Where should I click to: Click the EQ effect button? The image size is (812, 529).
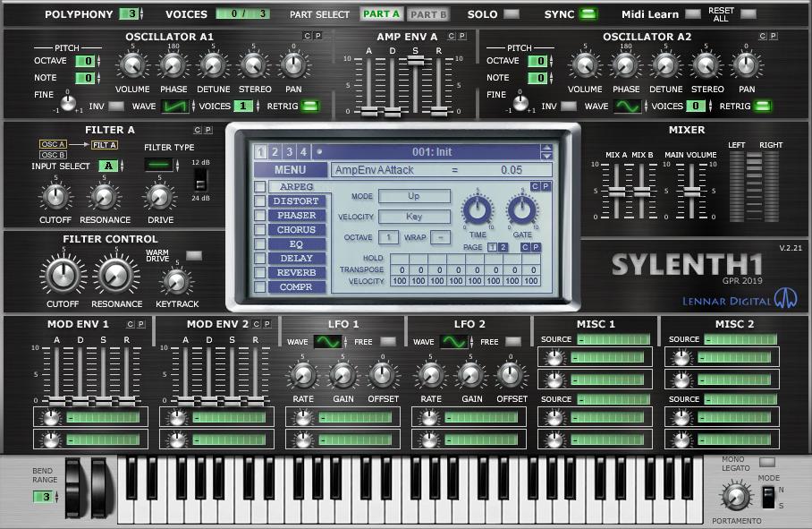296,244
